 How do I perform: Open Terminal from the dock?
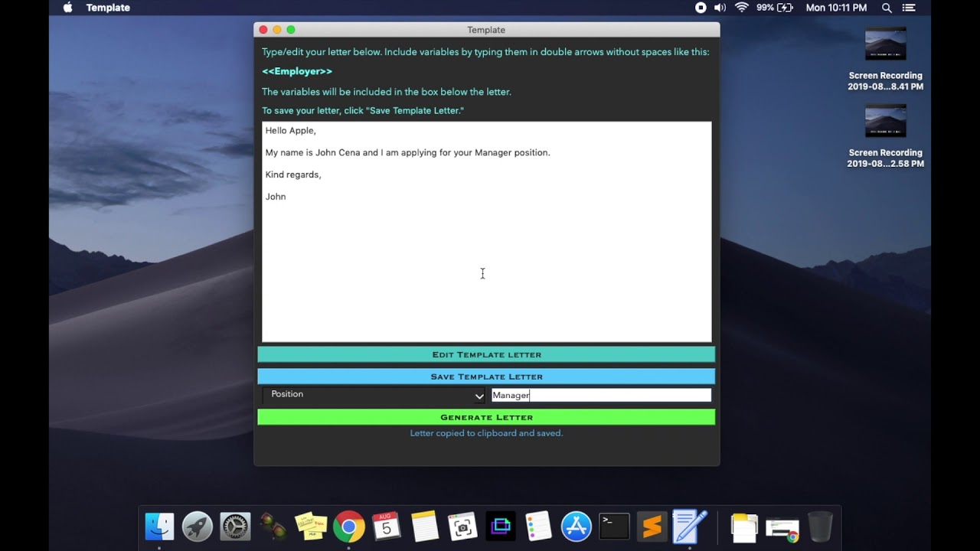point(614,527)
